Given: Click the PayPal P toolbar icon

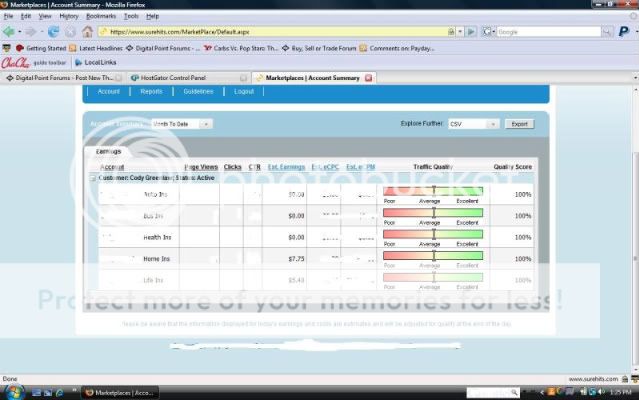Looking at the screenshot, I should pyautogui.click(x=624, y=31).
